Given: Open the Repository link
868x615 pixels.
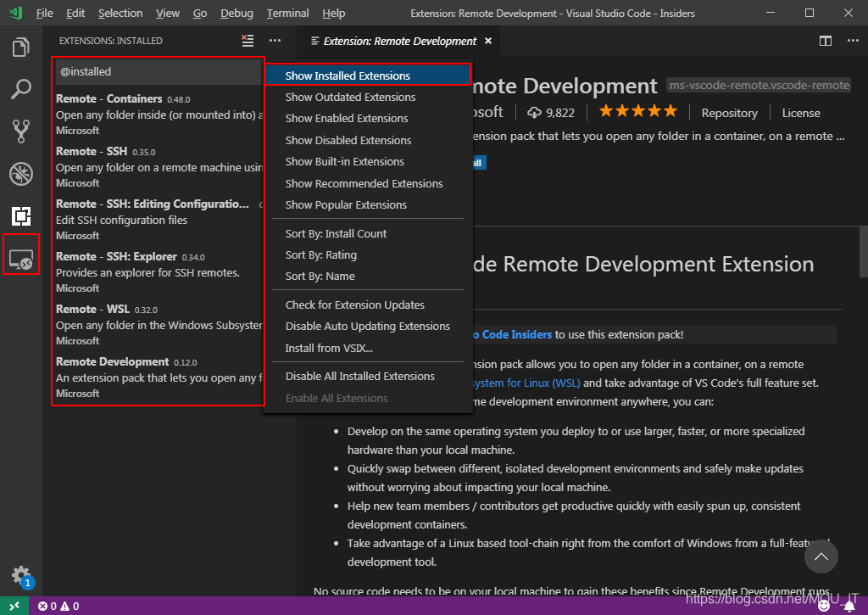Looking at the screenshot, I should point(729,113).
